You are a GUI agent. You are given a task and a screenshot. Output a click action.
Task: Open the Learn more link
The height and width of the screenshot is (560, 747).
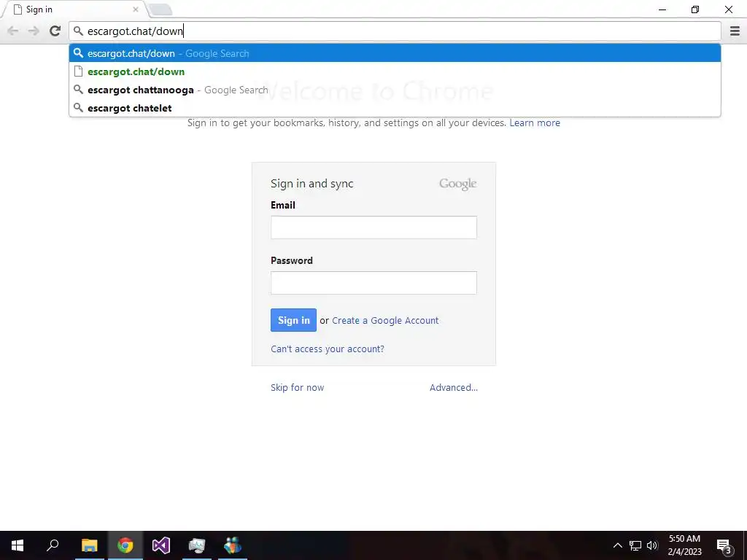[535, 122]
